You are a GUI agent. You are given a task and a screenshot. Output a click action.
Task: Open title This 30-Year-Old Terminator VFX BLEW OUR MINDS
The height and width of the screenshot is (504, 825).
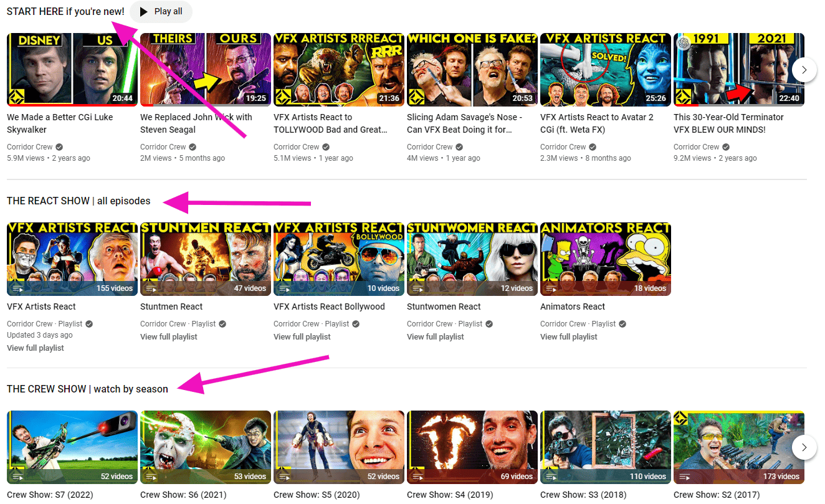point(728,123)
